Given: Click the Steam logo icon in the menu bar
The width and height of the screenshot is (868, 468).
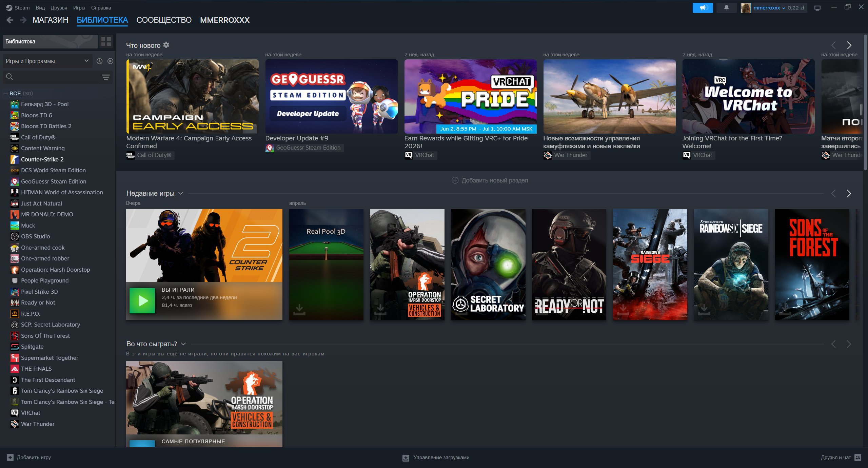Looking at the screenshot, I should tap(9, 7).
